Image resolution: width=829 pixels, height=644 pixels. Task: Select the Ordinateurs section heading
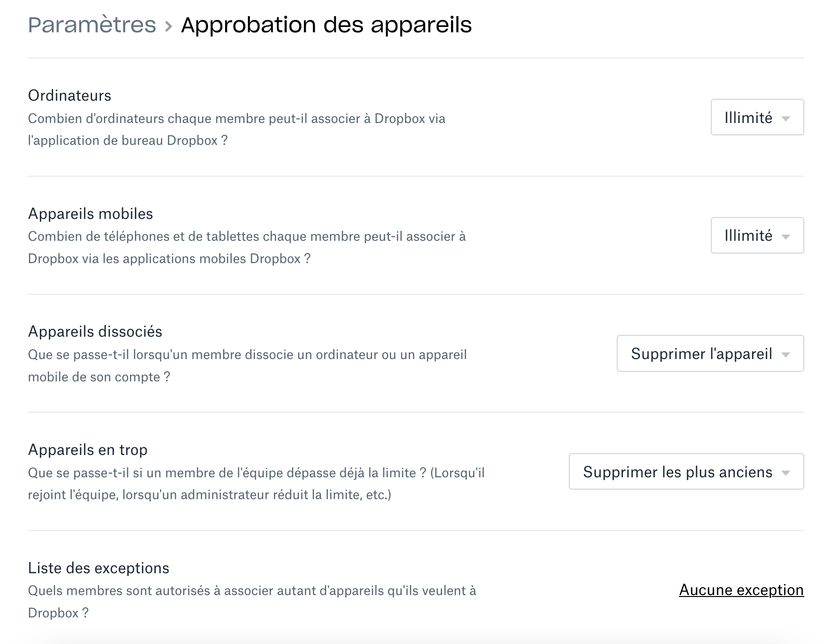(70, 95)
